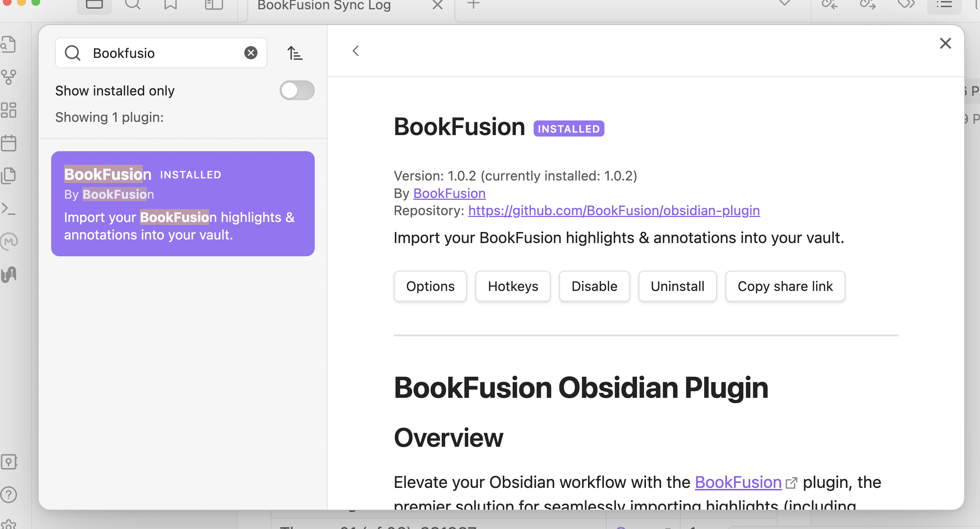This screenshot has height=529, width=980.
Task: Open the tags pane icon in the top-right
Action: pos(907,5)
